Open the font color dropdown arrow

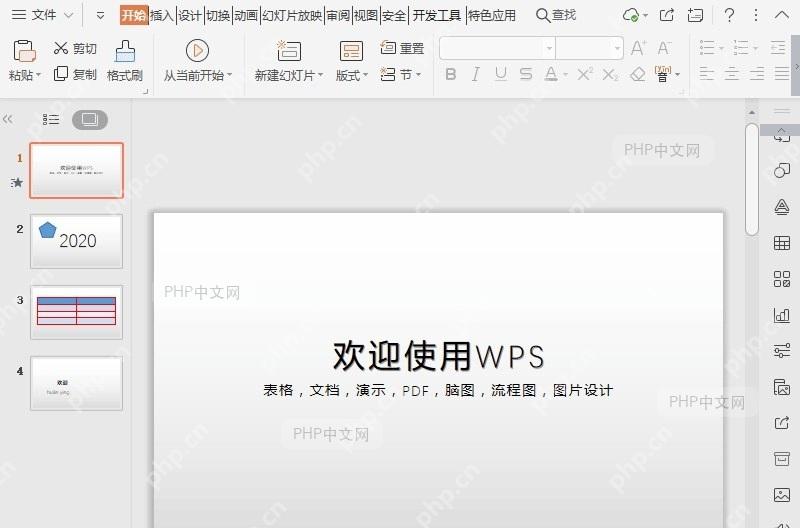pyautogui.click(x=565, y=75)
